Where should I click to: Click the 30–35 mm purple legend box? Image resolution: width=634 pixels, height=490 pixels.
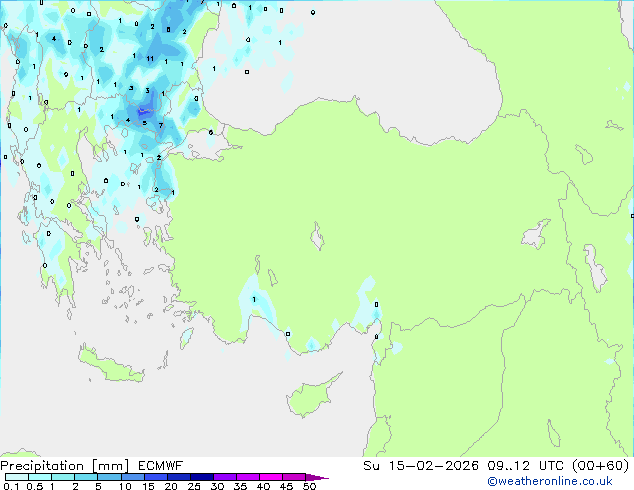coord(224,477)
